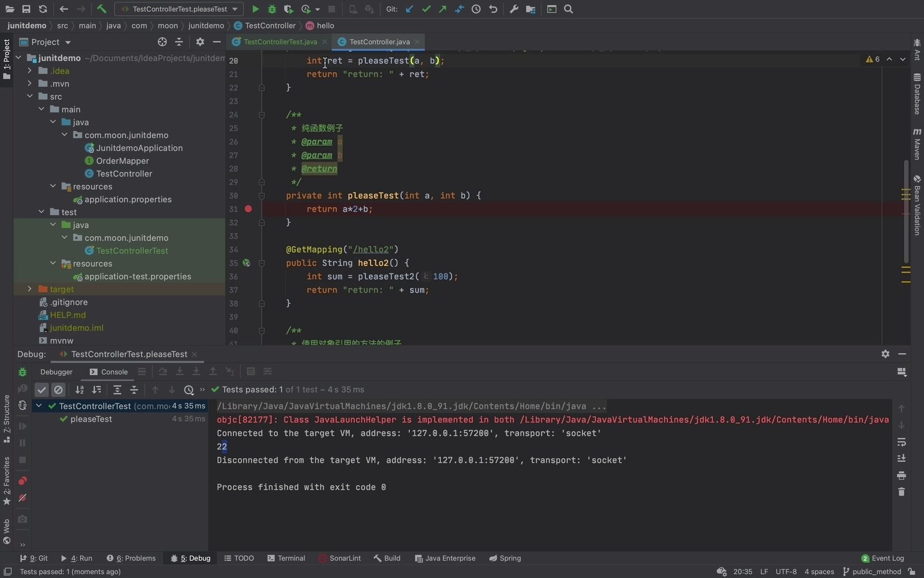Screen dimensions: 924x578
Task: Fold the pleaseTest method at line 30
Action: 261,195
